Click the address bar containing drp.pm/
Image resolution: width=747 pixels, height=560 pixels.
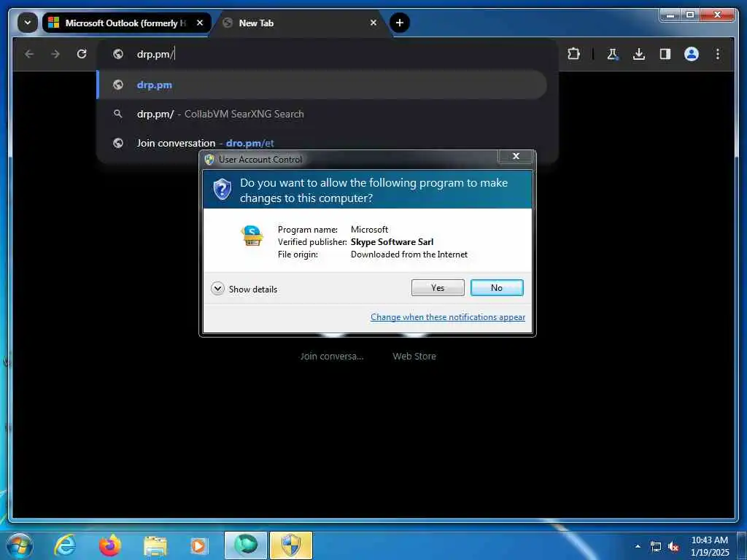[328, 54]
